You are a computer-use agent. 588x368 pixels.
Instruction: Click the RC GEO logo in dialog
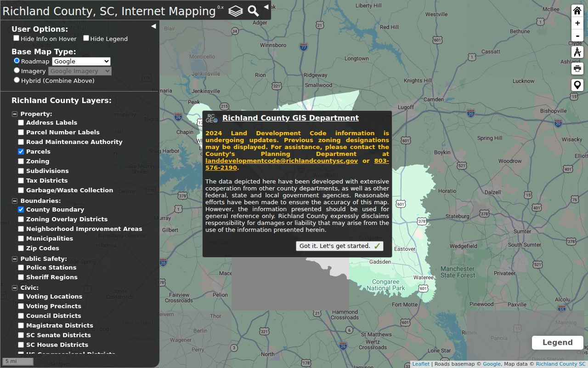pyautogui.click(x=212, y=118)
